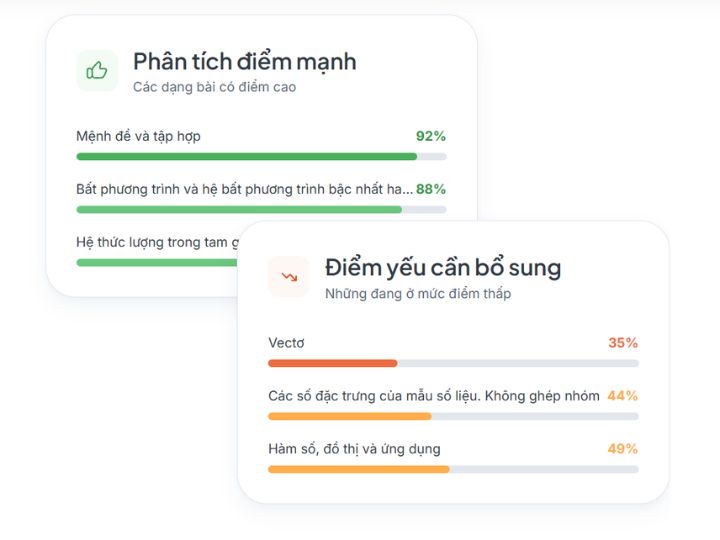Viewport: 720px width, 540px height.
Task: Click the orange downward trend icon
Action: tap(289, 277)
